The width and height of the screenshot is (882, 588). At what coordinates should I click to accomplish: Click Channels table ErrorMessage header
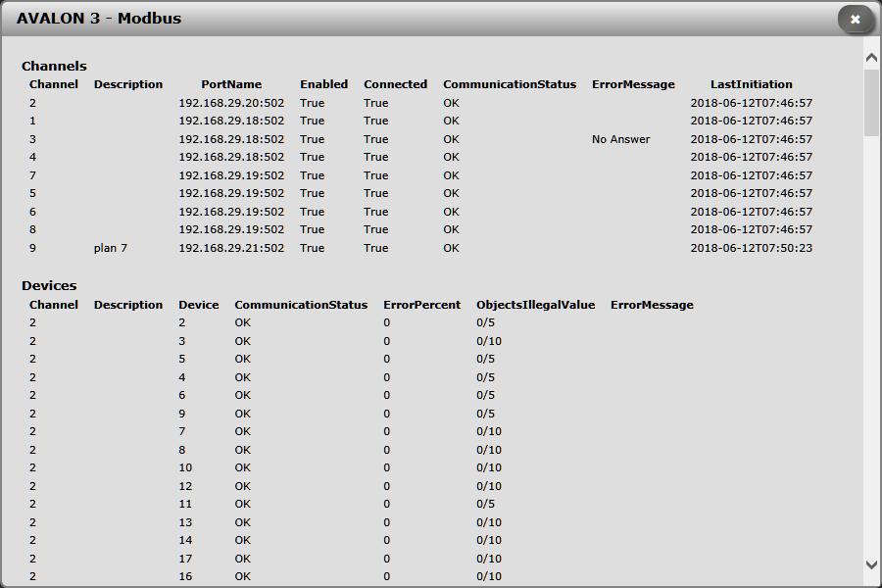tap(633, 84)
